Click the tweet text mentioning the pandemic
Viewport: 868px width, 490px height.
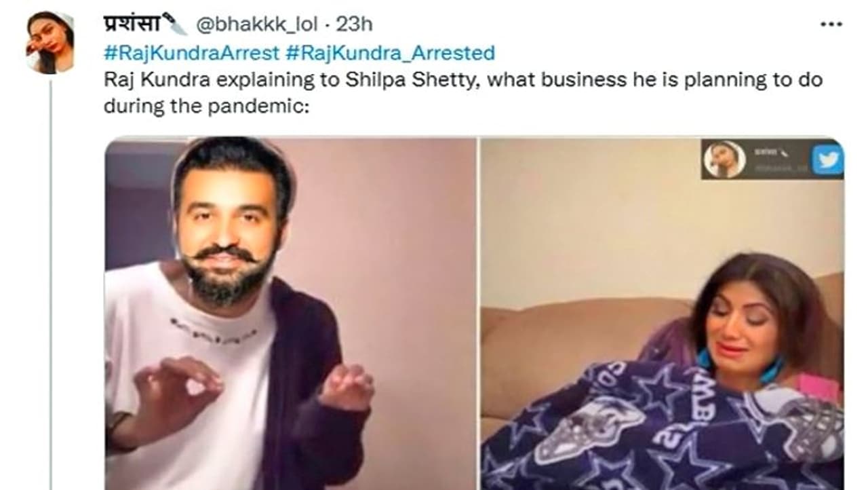(x=463, y=93)
